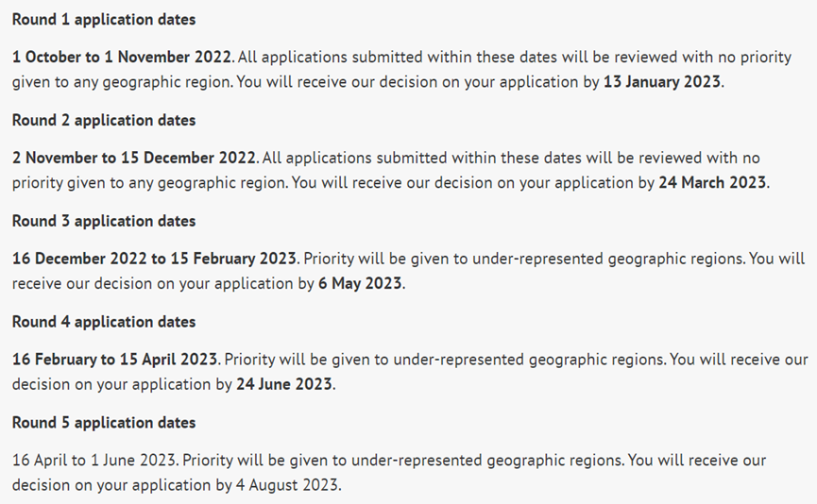
Task: Click the Round 1 application dates heading
Action: click(104, 20)
